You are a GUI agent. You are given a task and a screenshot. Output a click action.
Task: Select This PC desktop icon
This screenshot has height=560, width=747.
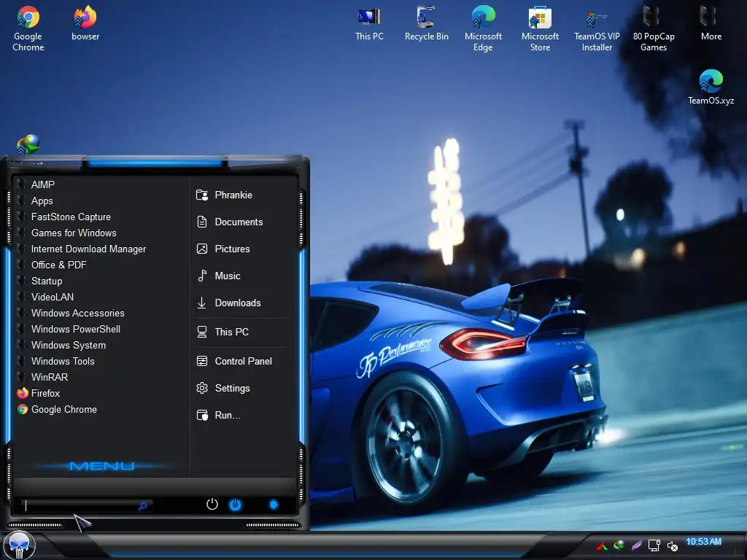pyautogui.click(x=369, y=24)
